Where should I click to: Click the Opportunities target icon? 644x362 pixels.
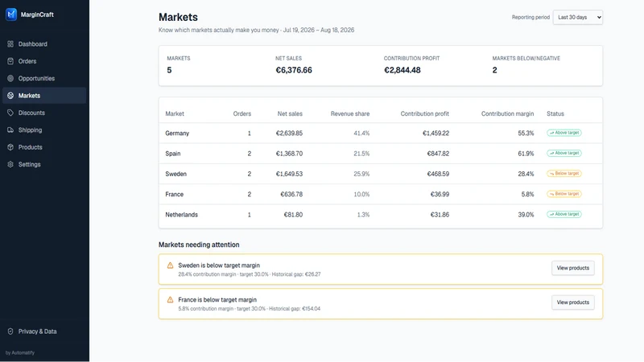pyautogui.click(x=10, y=78)
